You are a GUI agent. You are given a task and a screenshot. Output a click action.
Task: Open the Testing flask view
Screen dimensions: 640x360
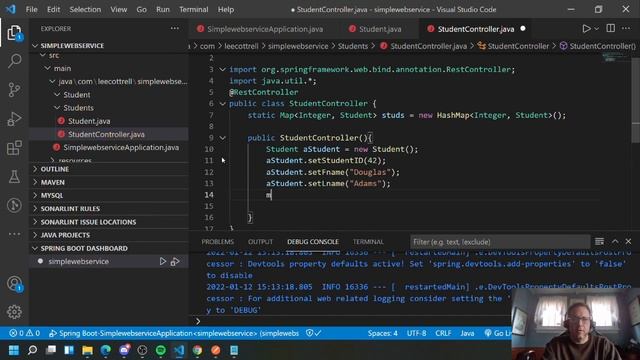(14, 176)
